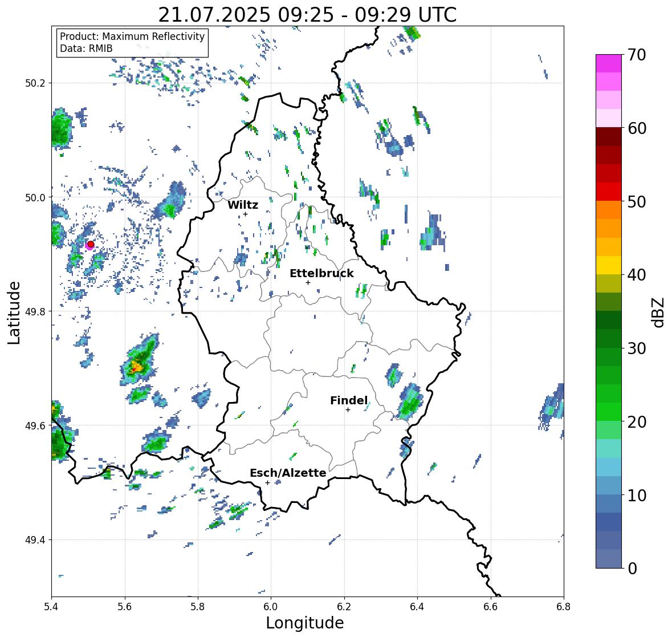
Task: Click the 'Data: RMIB' text
Action: [x=86, y=48]
